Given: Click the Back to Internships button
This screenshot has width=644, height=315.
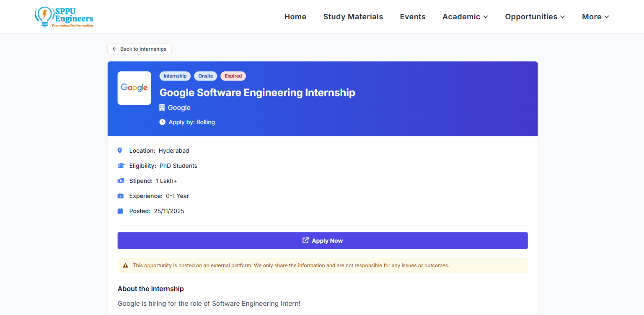Looking at the screenshot, I should coord(139,49).
